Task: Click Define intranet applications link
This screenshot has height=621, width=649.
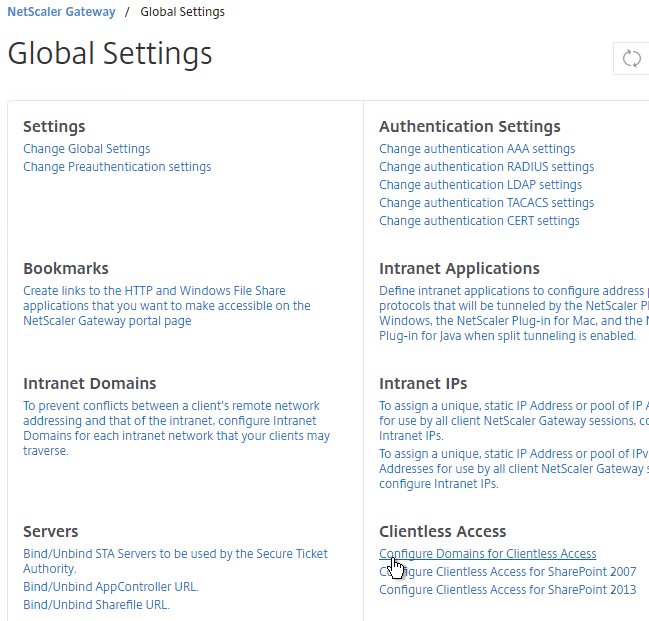Action: (x=514, y=313)
